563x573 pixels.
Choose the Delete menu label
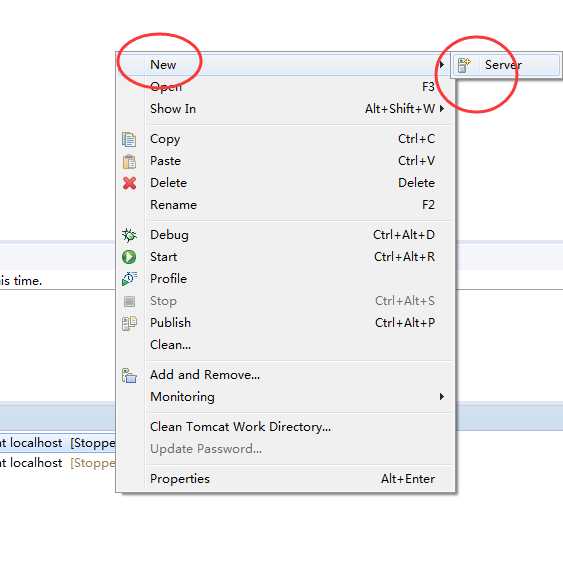tap(168, 183)
